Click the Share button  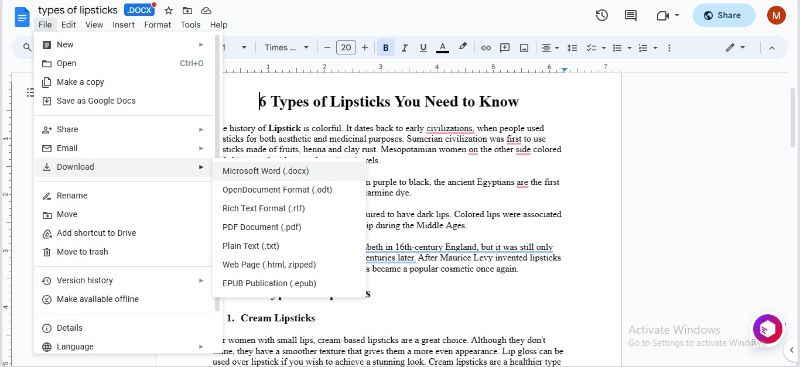tap(723, 15)
